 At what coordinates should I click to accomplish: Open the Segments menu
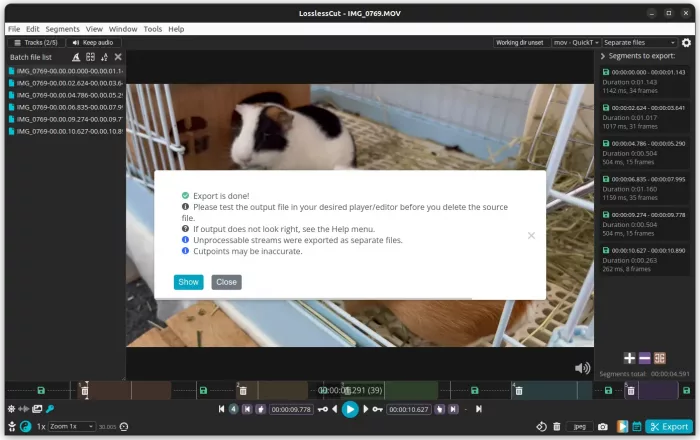63,29
